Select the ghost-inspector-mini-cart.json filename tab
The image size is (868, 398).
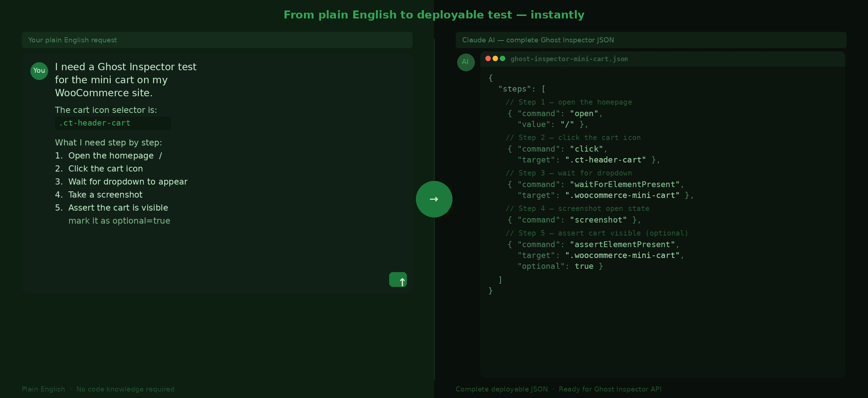[x=569, y=59]
